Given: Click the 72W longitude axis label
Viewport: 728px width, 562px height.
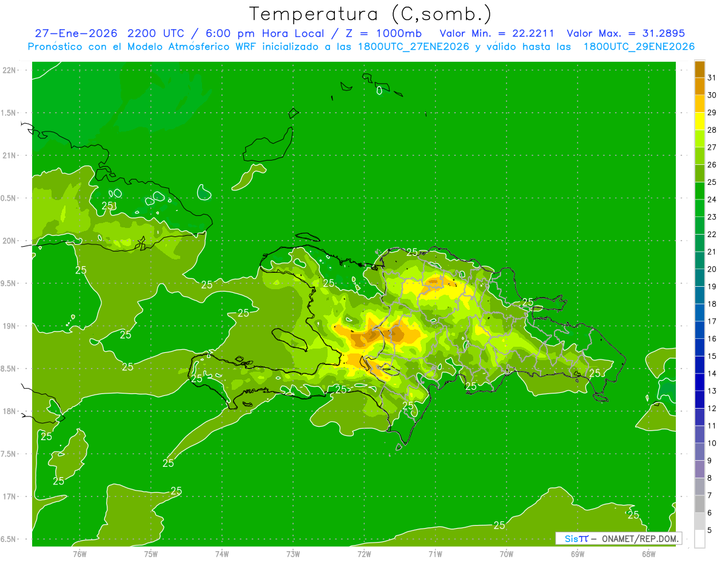Looking at the screenshot, I should [x=364, y=554].
